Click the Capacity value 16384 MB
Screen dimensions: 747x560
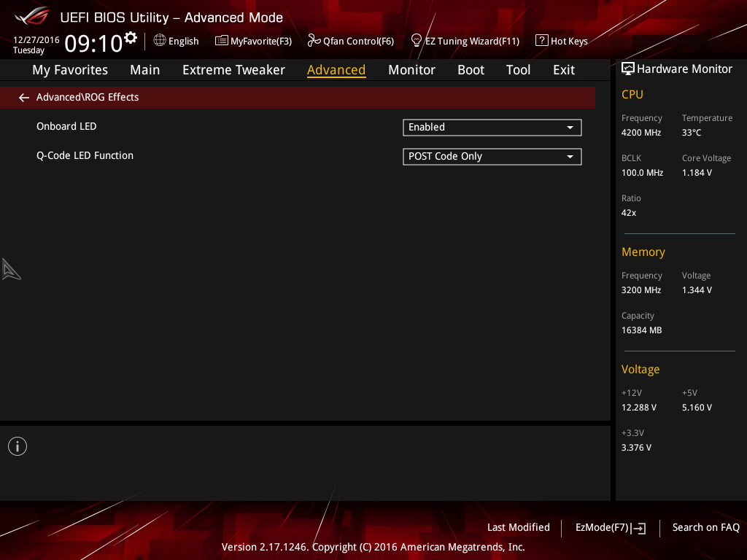tap(641, 330)
